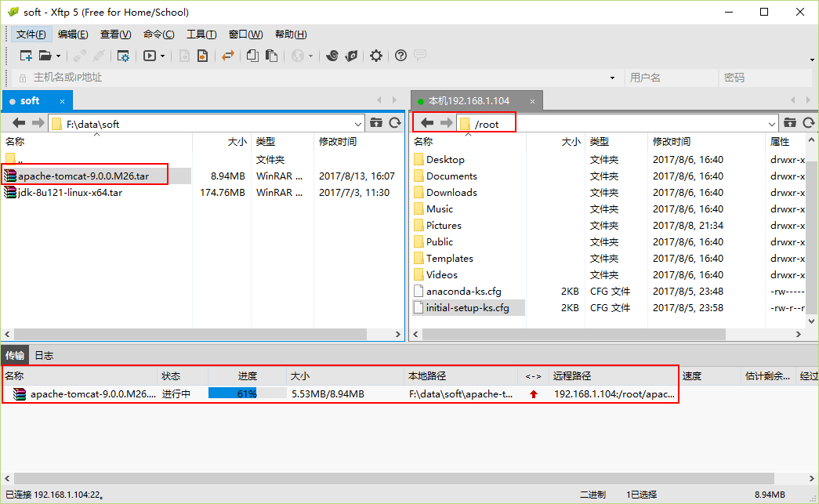Click the help question mark icon
This screenshot has height=504, width=819.
400,56
